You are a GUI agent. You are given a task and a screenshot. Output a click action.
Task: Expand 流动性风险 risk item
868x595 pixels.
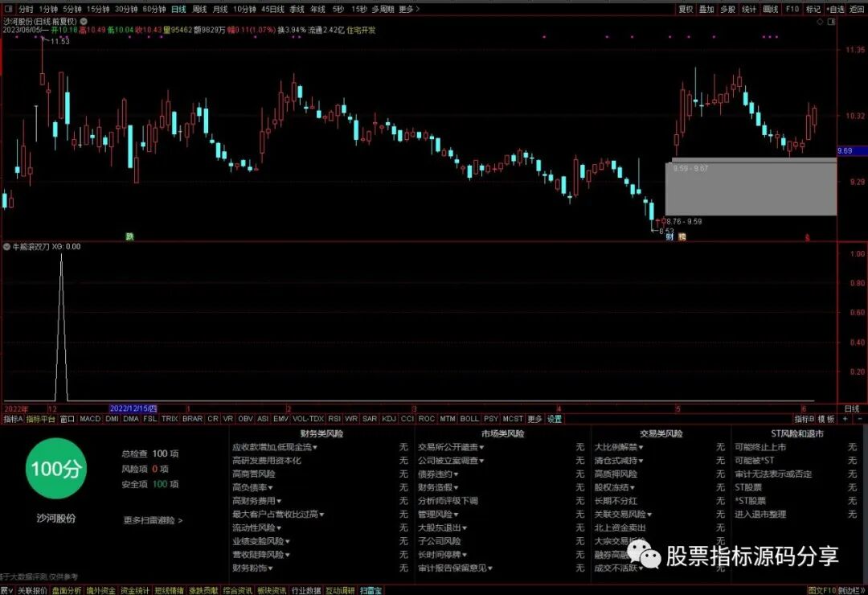(x=257, y=528)
